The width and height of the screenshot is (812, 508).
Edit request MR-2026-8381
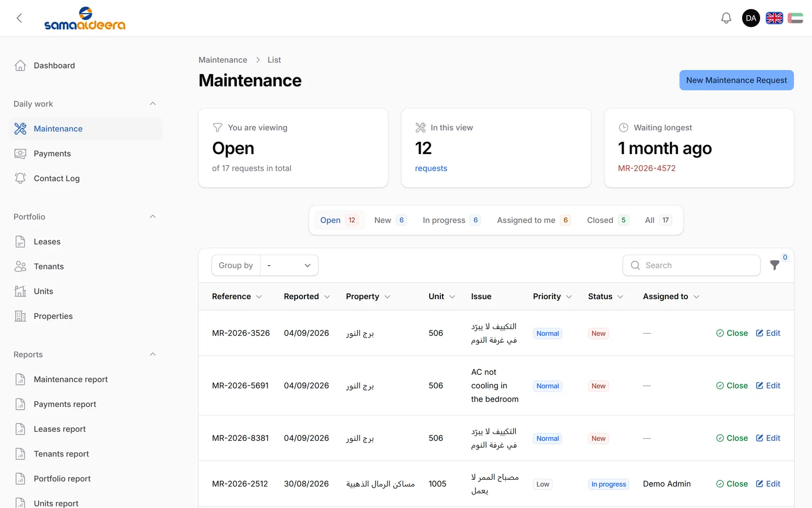[768, 438]
